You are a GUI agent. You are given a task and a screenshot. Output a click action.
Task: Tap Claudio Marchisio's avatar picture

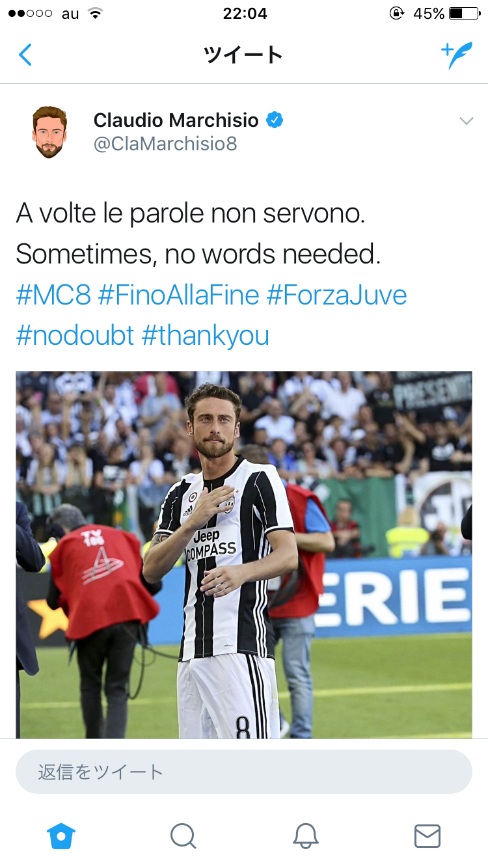point(49,132)
